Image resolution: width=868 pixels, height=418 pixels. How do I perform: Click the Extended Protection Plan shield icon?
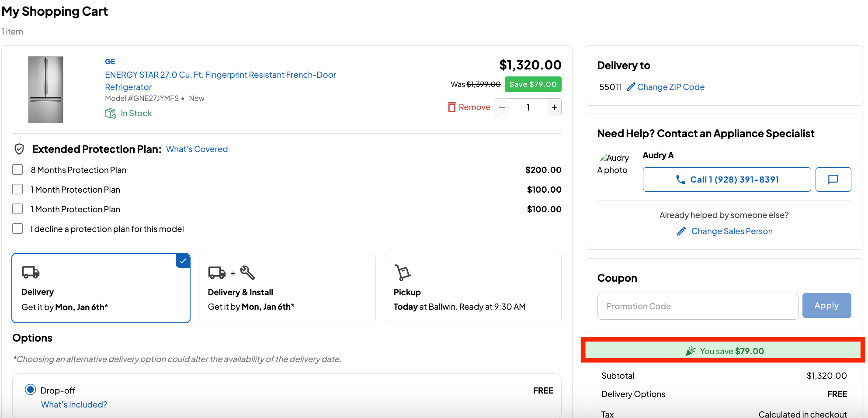[x=19, y=149]
